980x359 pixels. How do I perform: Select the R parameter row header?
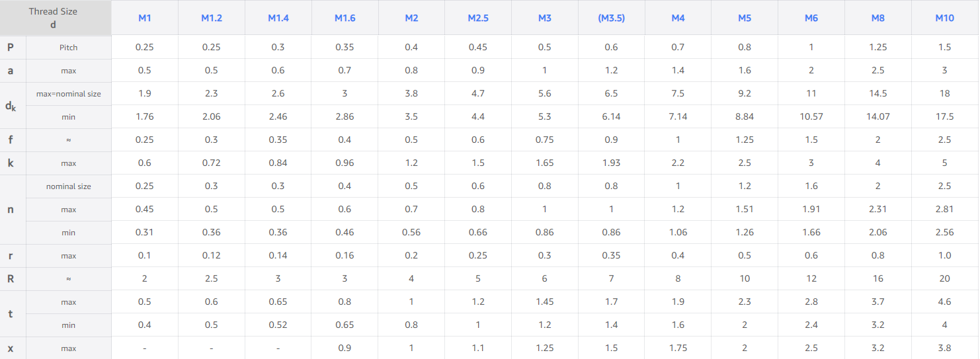[x=11, y=278]
